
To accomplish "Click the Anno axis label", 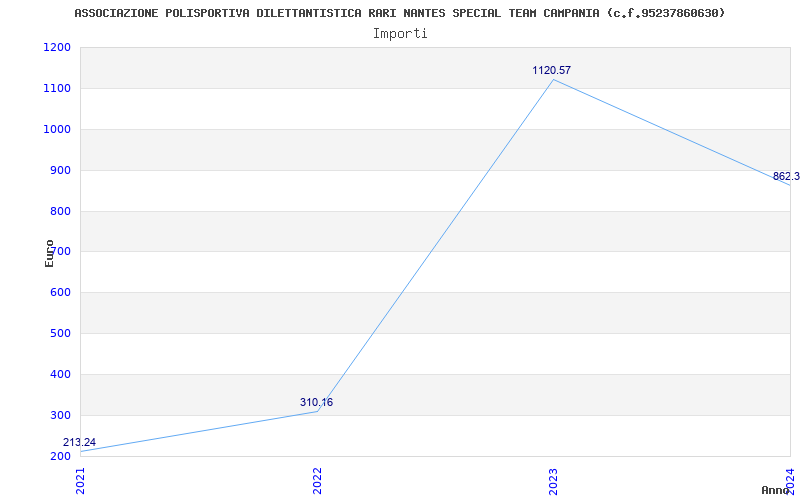I will tap(775, 490).
